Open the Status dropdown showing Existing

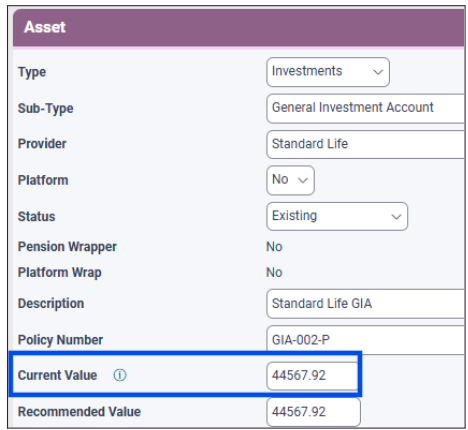coord(337,216)
